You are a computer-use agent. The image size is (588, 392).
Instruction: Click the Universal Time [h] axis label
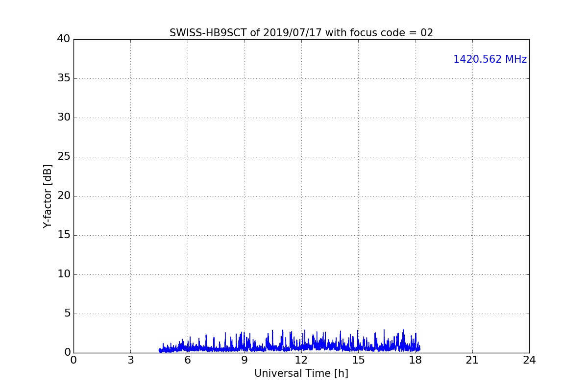click(x=301, y=373)
